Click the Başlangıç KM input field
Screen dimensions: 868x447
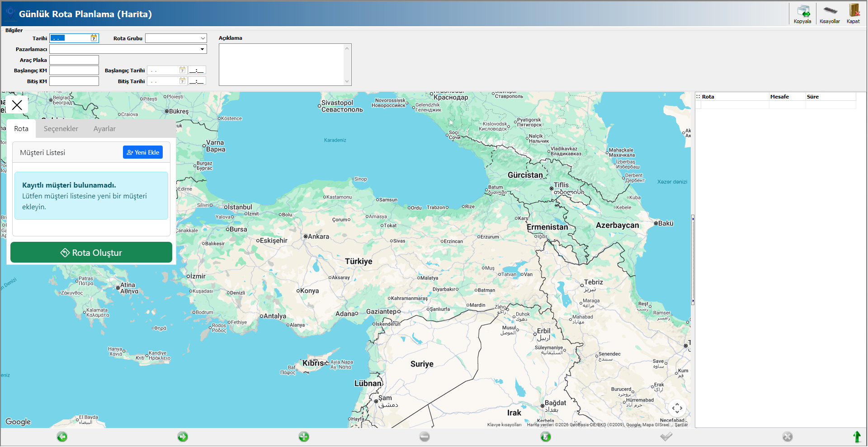pos(74,71)
